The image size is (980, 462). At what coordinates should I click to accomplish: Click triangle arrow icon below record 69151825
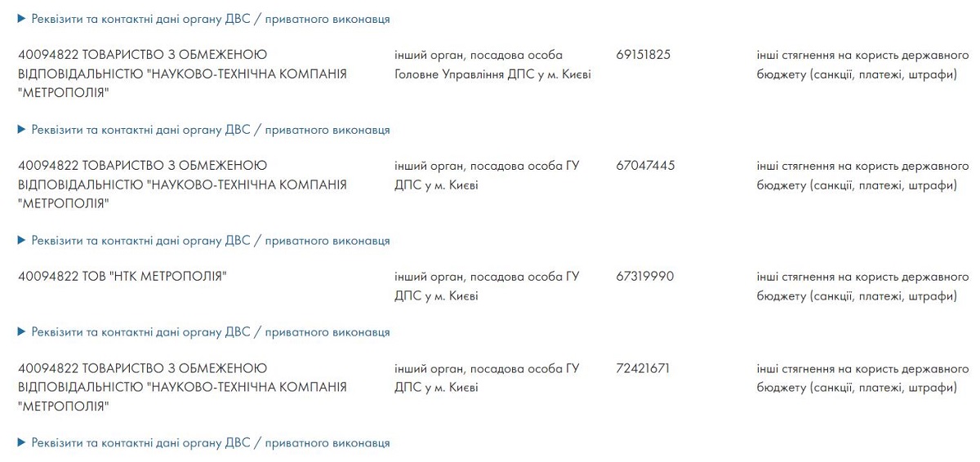(22, 130)
